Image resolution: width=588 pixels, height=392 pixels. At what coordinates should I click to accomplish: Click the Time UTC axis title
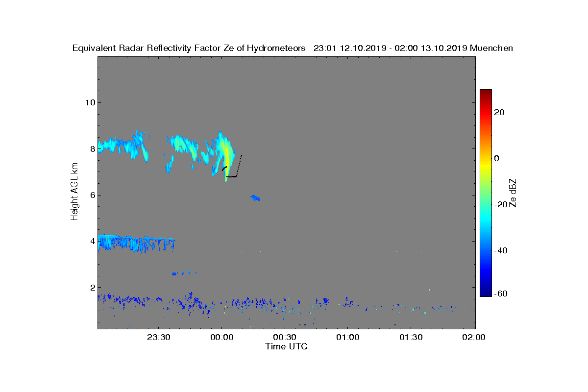pyautogui.click(x=287, y=346)
